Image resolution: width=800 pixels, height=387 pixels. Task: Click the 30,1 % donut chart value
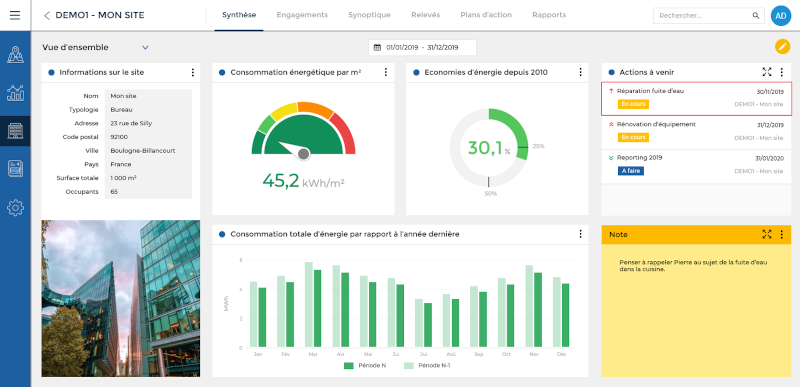489,148
